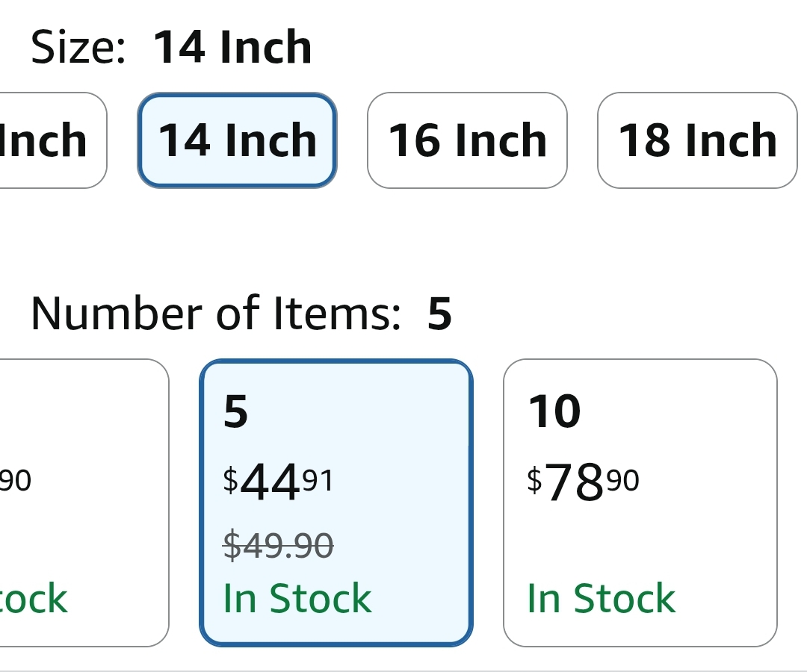Choose the 16 Inch size button
The image size is (807, 672).
point(467,140)
